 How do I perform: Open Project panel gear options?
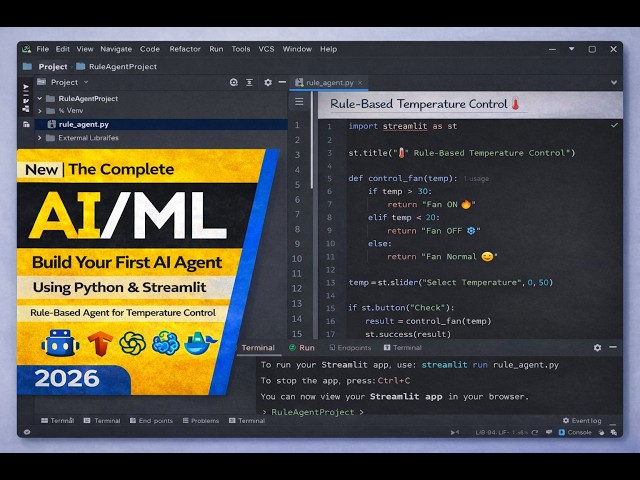[268, 82]
